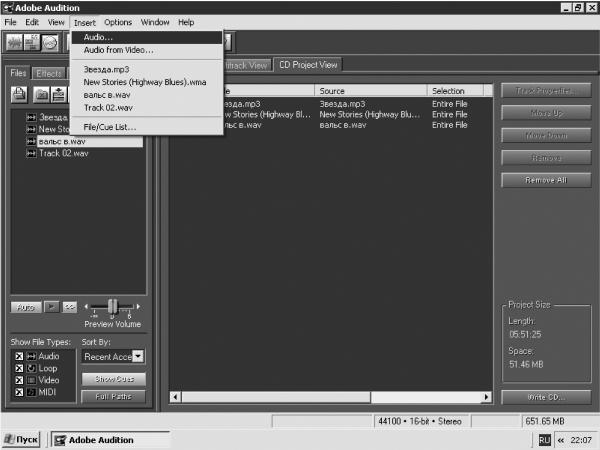Click the Insert into CD list icon
The height and width of the screenshot is (450, 600).
click(x=59, y=95)
